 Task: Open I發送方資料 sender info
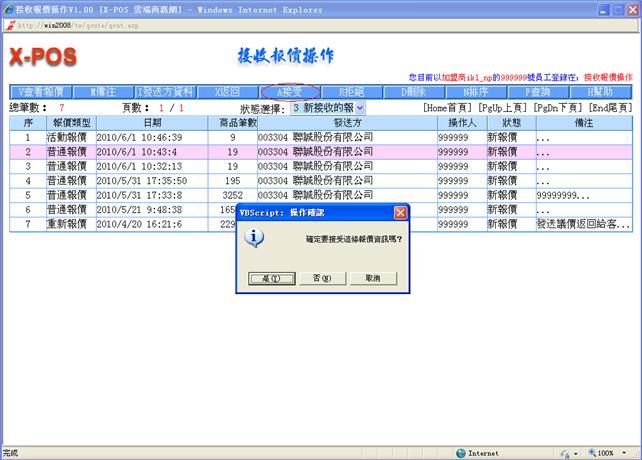point(166,92)
